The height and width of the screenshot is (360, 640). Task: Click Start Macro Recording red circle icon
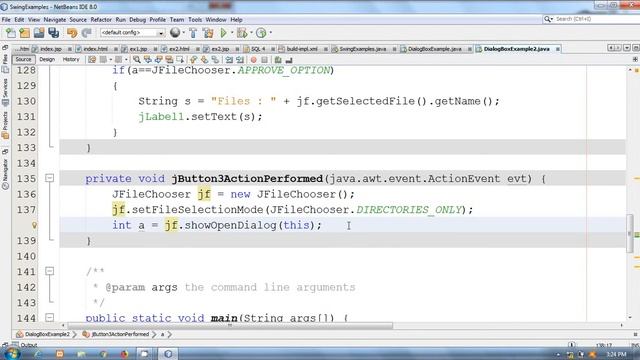(x=253, y=60)
